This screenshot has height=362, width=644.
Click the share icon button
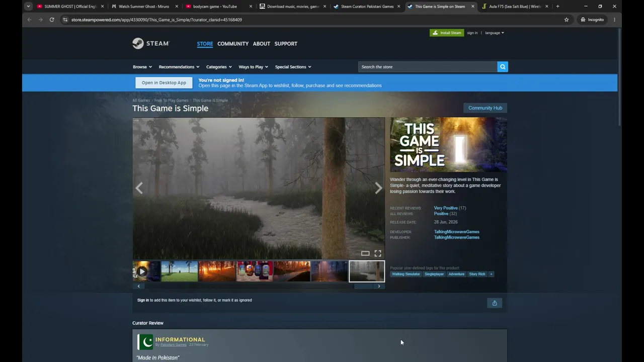point(495,303)
